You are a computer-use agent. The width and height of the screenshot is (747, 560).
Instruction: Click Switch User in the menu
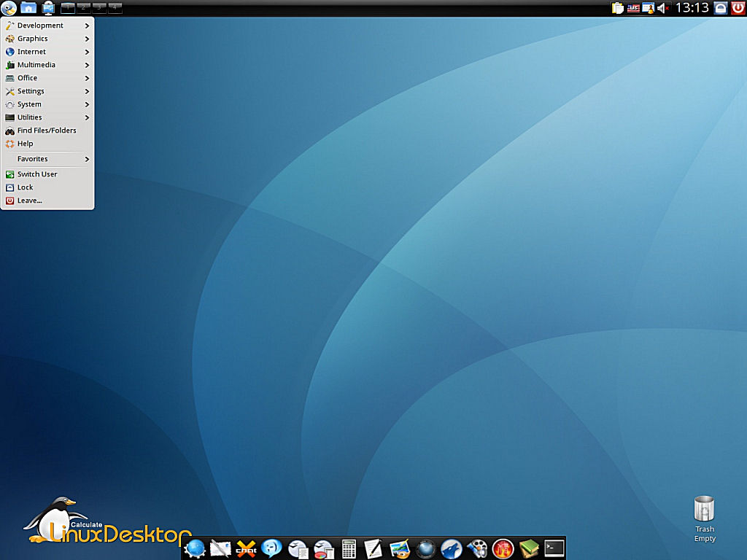(x=37, y=174)
